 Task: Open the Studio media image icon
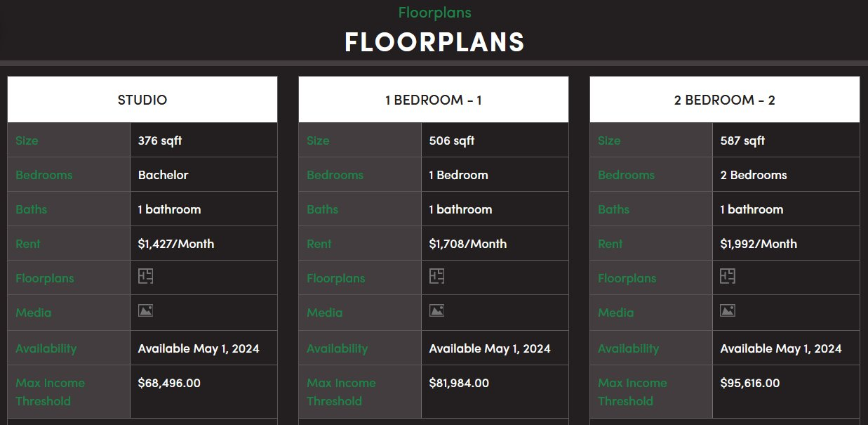(145, 310)
